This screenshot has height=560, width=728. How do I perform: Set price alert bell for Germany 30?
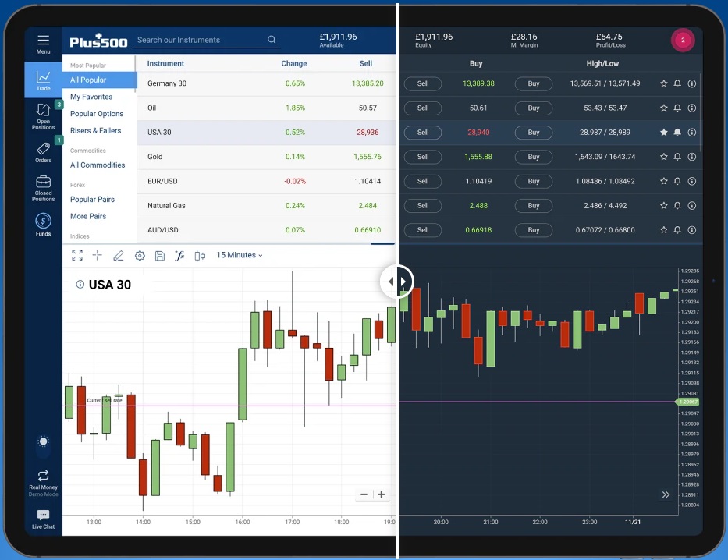677,83
